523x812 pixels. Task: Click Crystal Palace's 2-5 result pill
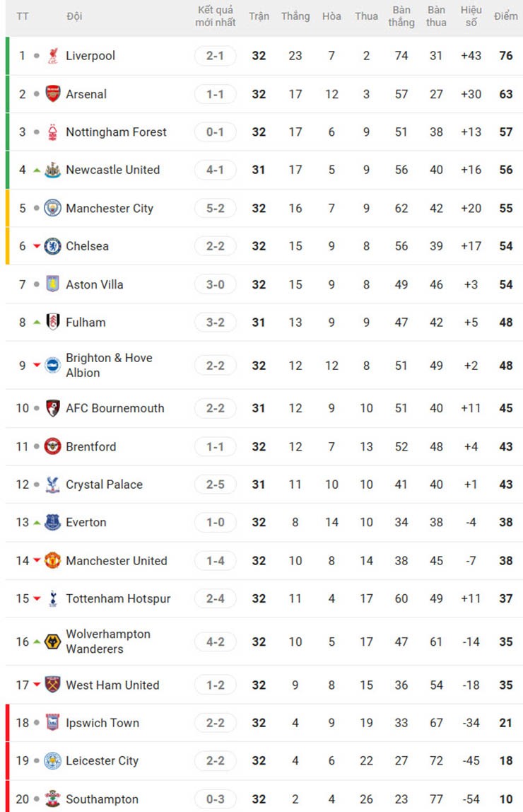click(x=216, y=485)
